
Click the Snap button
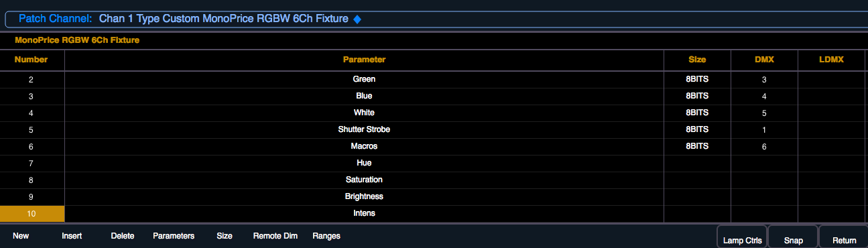(x=793, y=237)
